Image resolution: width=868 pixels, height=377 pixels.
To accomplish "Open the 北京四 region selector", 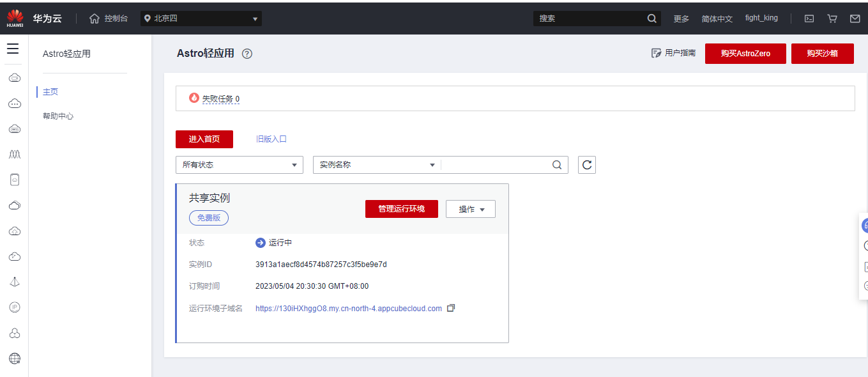I will click(x=202, y=19).
